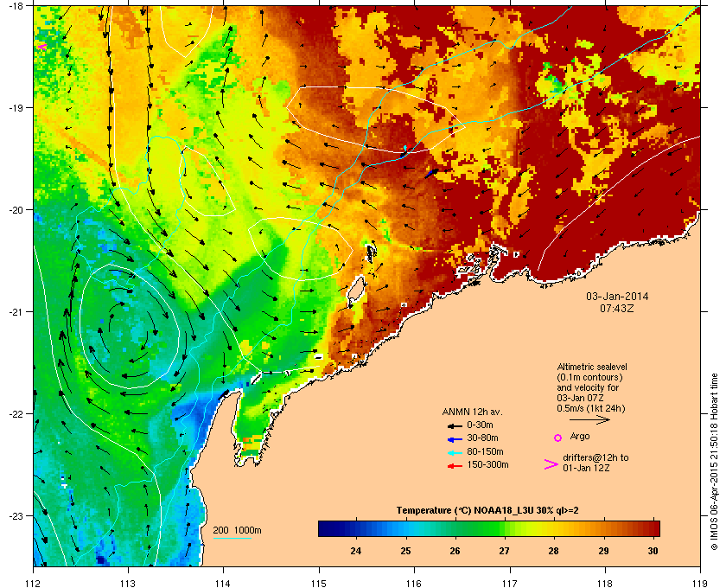726x588 pixels.
Task: Click the latitude axis label -21
Action: (x=16, y=312)
